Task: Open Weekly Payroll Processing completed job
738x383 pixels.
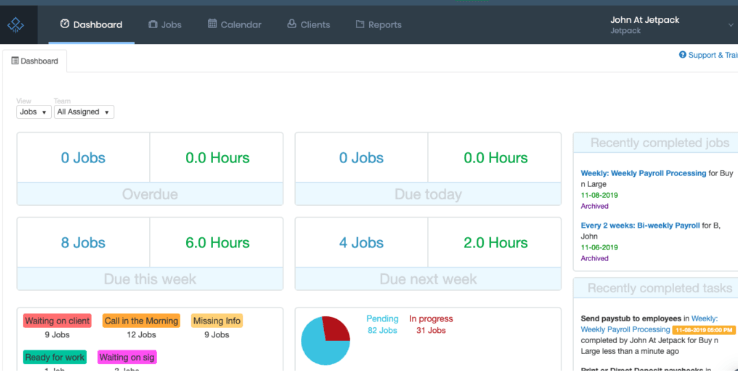Action: pyautogui.click(x=643, y=173)
